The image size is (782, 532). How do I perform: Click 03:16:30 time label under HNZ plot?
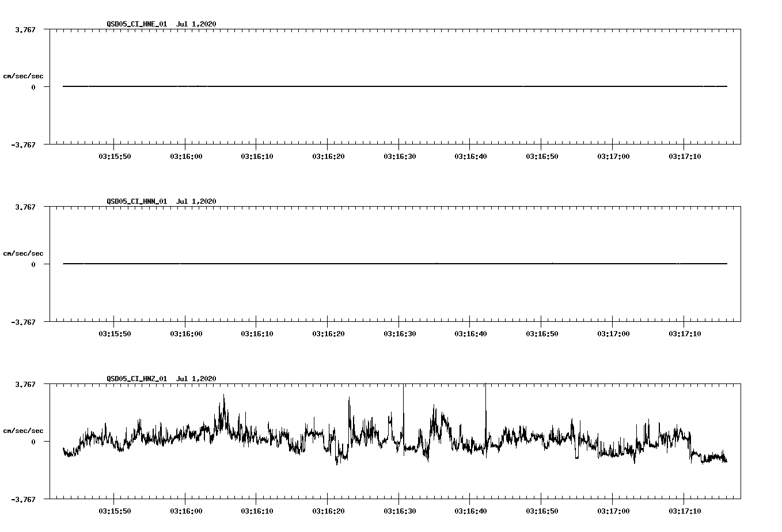click(399, 511)
